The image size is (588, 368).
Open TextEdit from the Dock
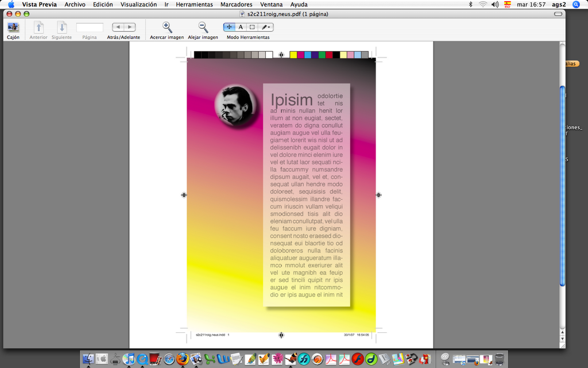237,359
